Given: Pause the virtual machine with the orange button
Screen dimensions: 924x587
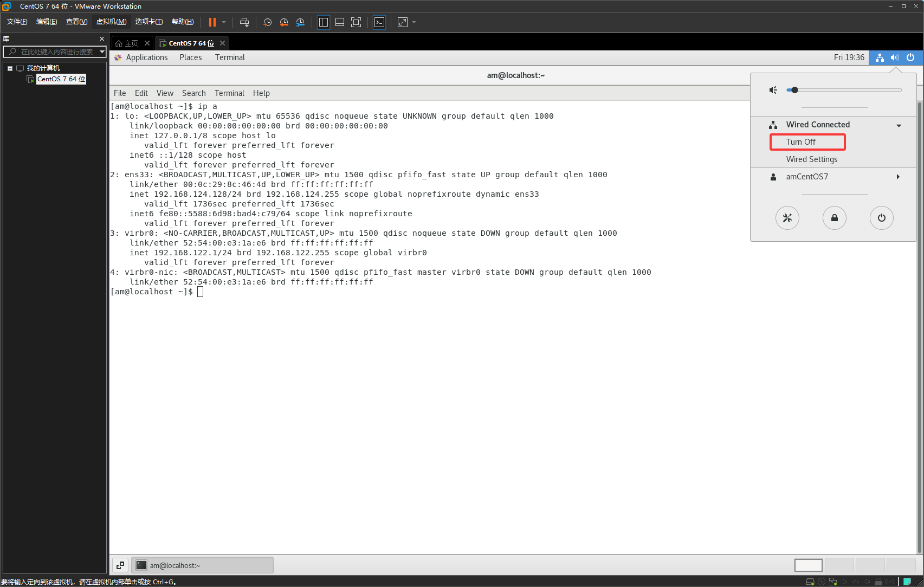Looking at the screenshot, I should pyautogui.click(x=212, y=22).
